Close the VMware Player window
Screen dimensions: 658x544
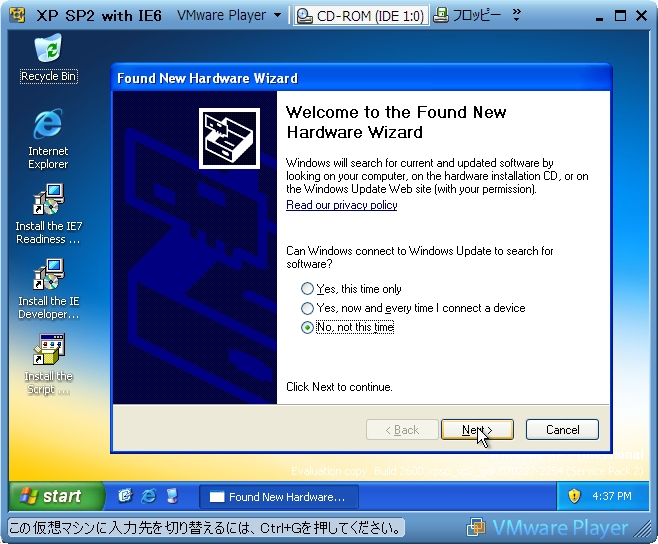click(x=642, y=16)
